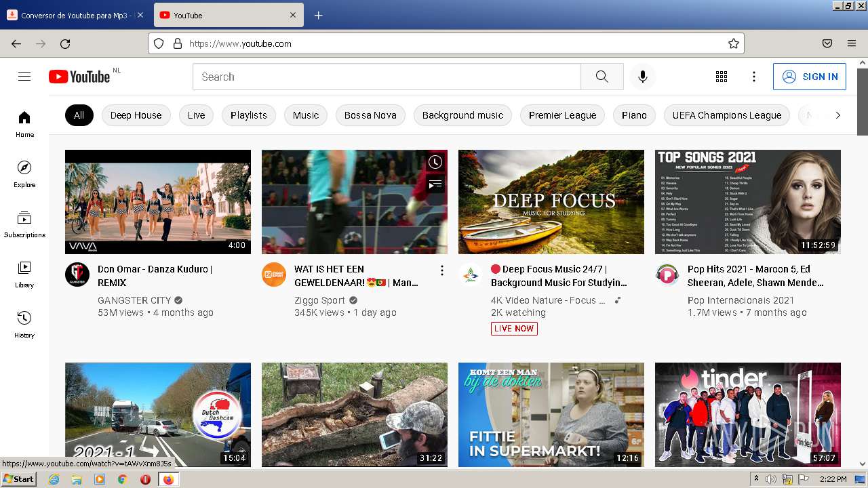868x488 pixels.
Task: Play the Fittie in Supermarkt thumbnail
Action: pyautogui.click(x=551, y=415)
